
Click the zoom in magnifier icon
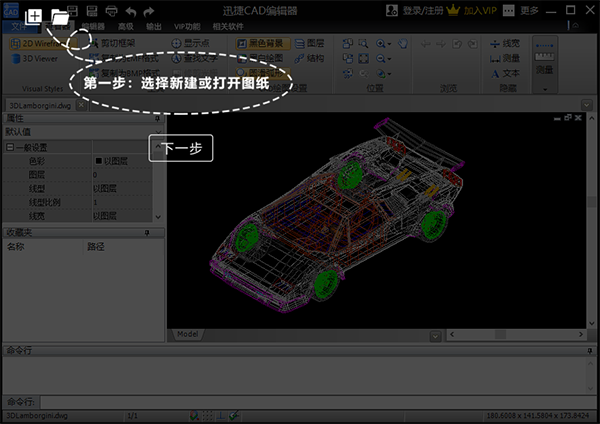(x=380, y=43)
